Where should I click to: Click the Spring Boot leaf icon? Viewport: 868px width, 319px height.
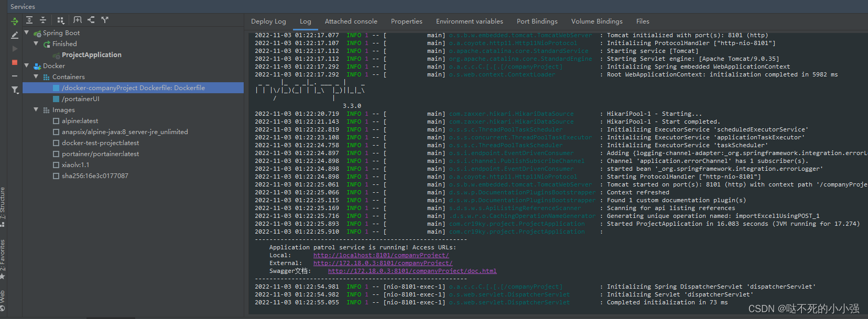point(37,33)
